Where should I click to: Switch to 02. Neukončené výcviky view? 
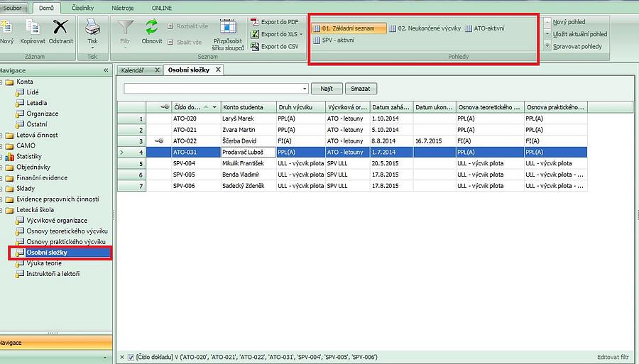(x=425, y=28)
